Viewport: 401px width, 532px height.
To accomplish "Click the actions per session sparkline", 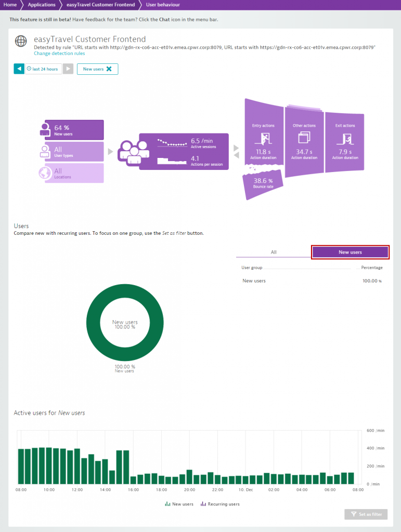I will coord(172,160).
